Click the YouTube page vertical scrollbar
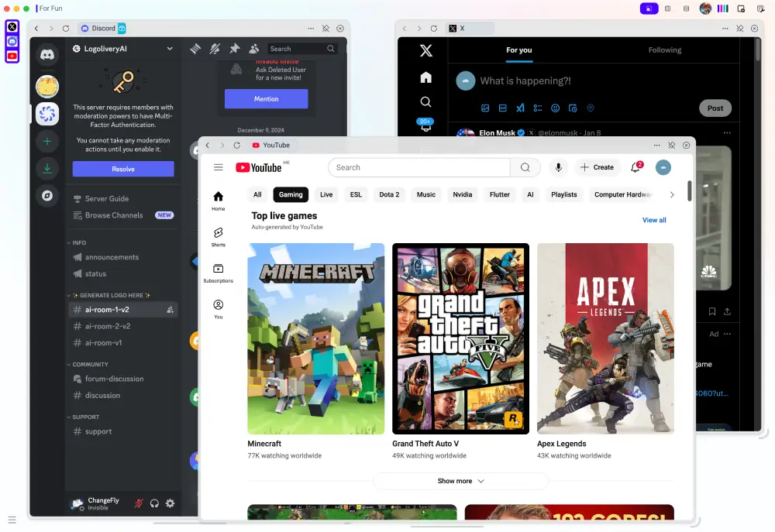This screenshot has height=532, width=775. click(690, 190)
